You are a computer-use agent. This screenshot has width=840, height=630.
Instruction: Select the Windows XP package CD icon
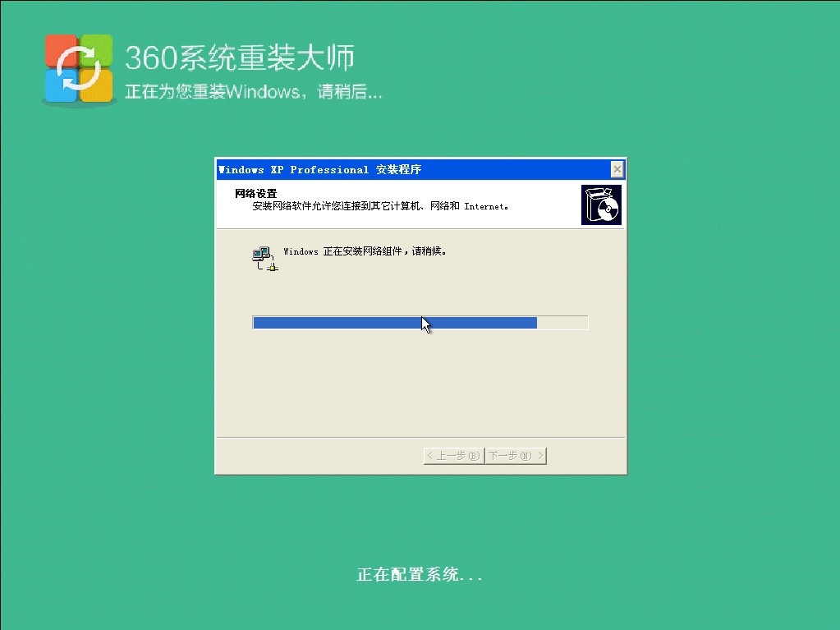click(601, 204)
